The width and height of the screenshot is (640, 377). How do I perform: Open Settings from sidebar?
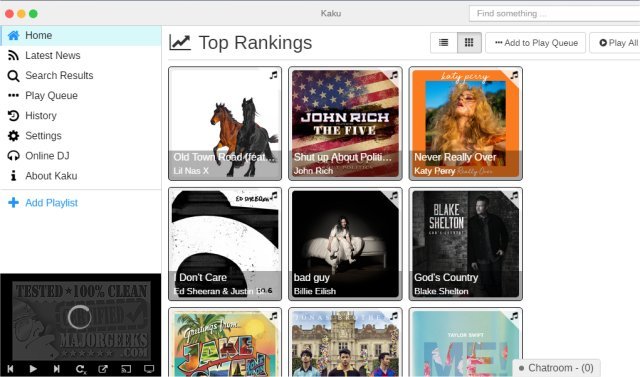click(80, 135)
